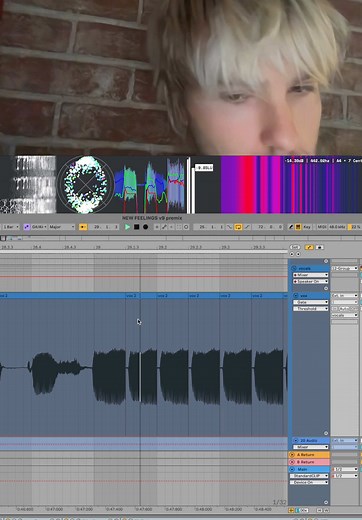This screenshot has width=362, height=520.
Task: Start playback with the green Play button
Action: point(127,227)
